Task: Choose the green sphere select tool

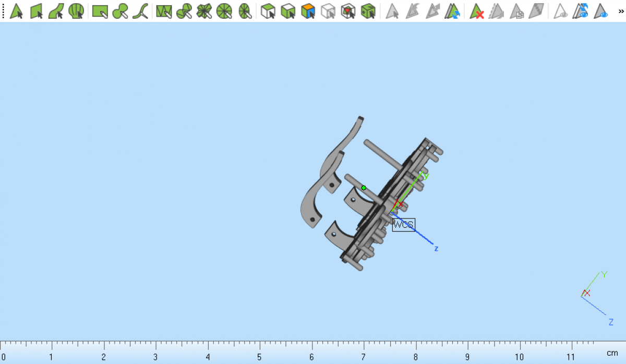Action: coord(76,11)
